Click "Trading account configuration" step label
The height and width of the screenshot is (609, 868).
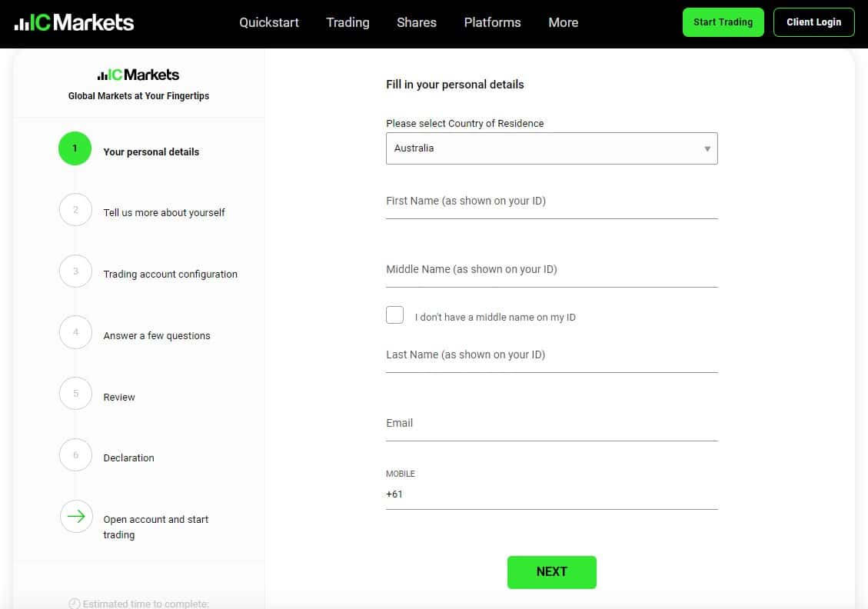[x=171, y=274]
